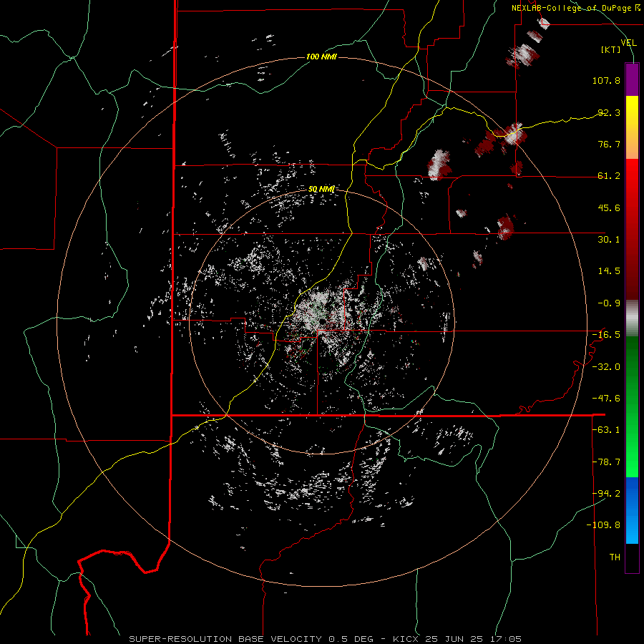Screen dimensions: 644x644
Task: Click the 14.5 velocity scale value
Action: [x=609, y=271]
